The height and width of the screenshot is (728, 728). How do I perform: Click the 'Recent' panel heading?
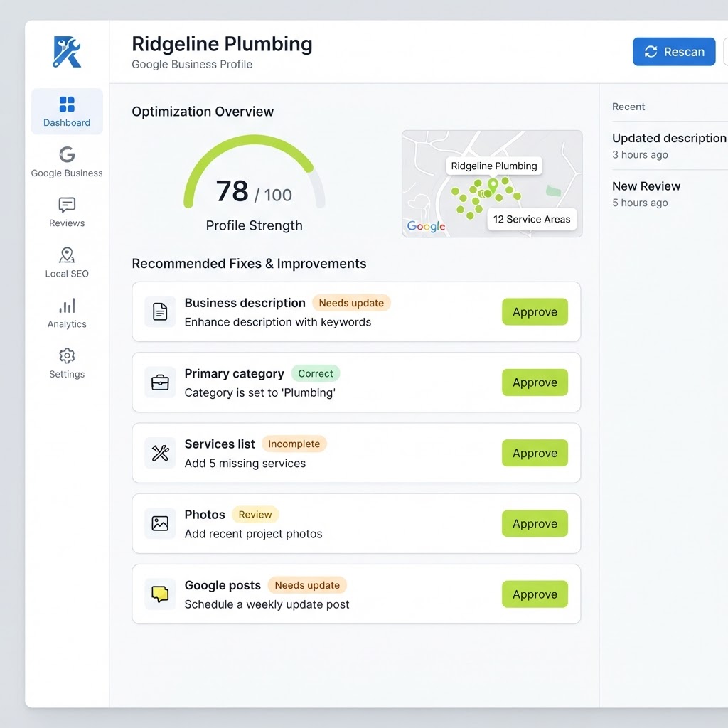628,107
